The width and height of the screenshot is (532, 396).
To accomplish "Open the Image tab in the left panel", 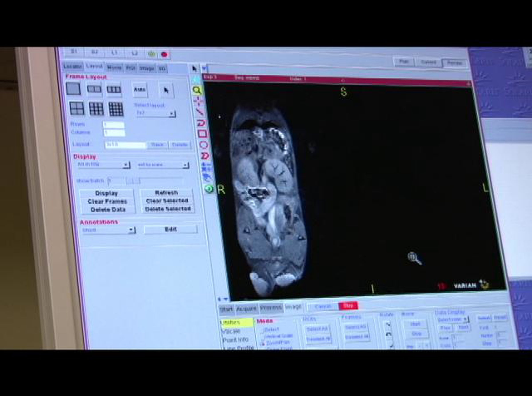I will click(147, 69).
